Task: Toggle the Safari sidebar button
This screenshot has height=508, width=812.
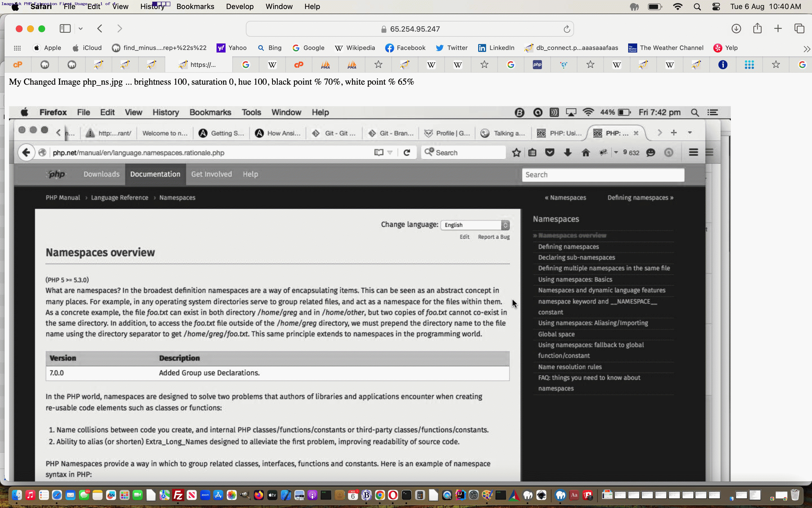Action: [x=65, y=29]
